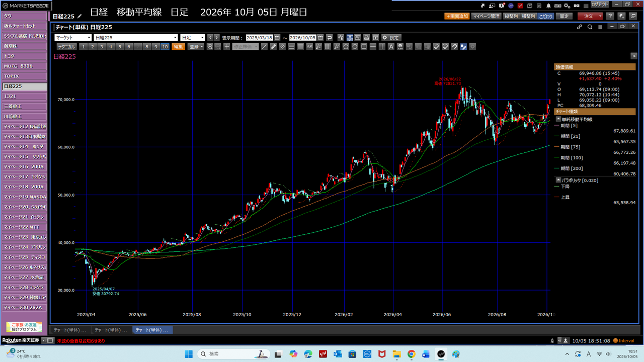Open the start date calendar picker
This screenshot has width=644, height=362.
tap(277, 38)
